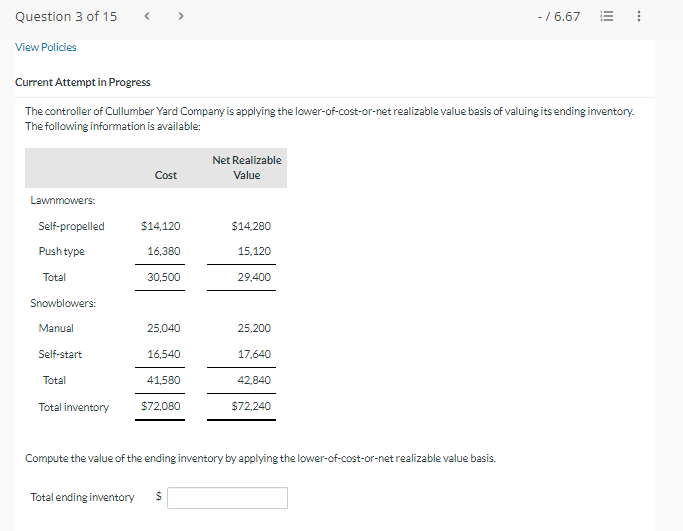Image resolution: width=683 pixels, height=531 pixels.
Task: Select the Cost column header
Action: pyautogui.click(x=166, y=175)
